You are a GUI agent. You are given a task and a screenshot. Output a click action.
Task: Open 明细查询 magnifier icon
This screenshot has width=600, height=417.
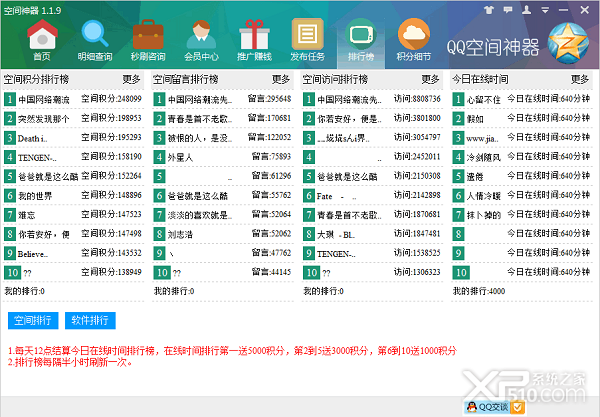pyautogui.click(x=95, y=34)
